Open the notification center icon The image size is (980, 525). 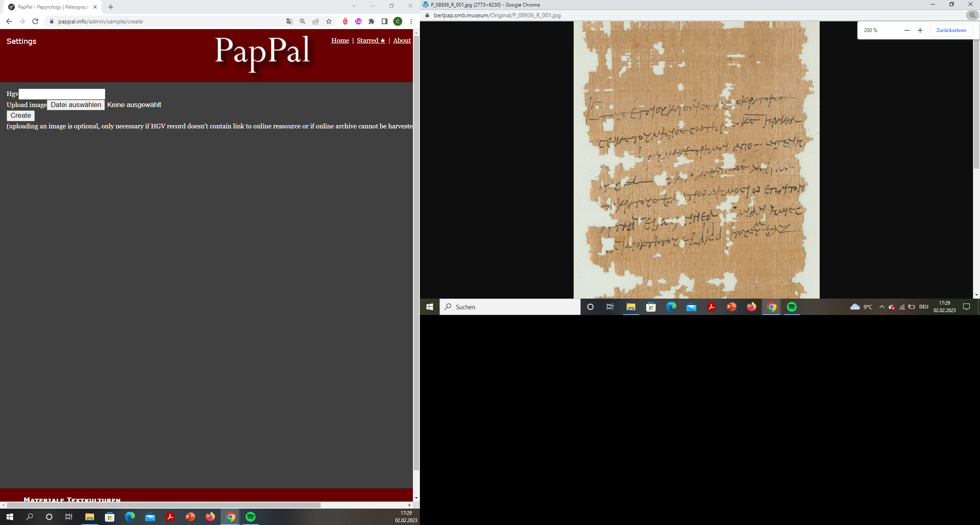[966, 307]
